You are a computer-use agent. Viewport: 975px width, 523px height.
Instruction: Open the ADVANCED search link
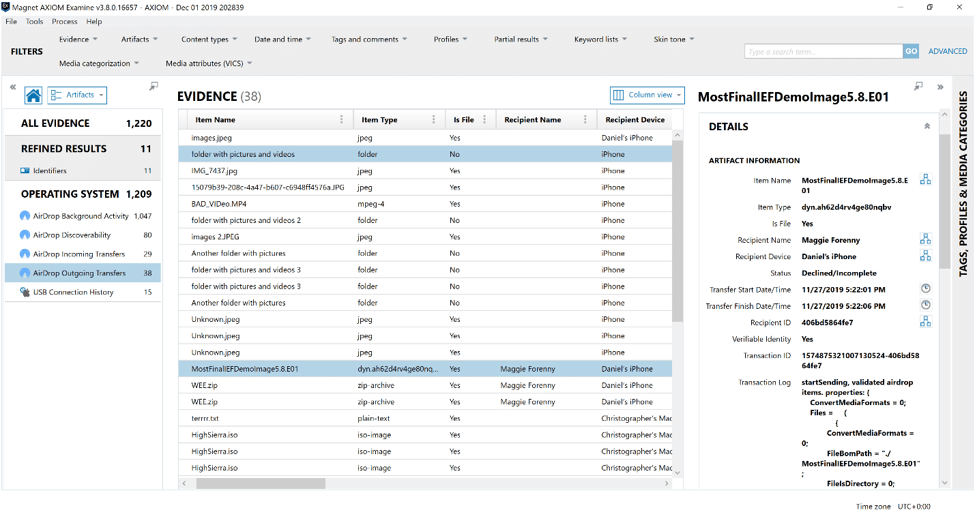click(947, 51)
